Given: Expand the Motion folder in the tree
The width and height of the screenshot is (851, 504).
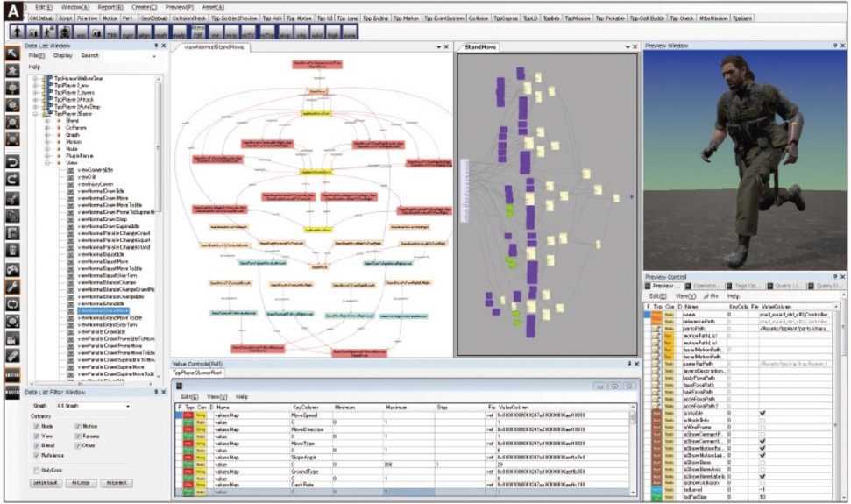Looking at the screenshot, I should (x=47, y=142).
